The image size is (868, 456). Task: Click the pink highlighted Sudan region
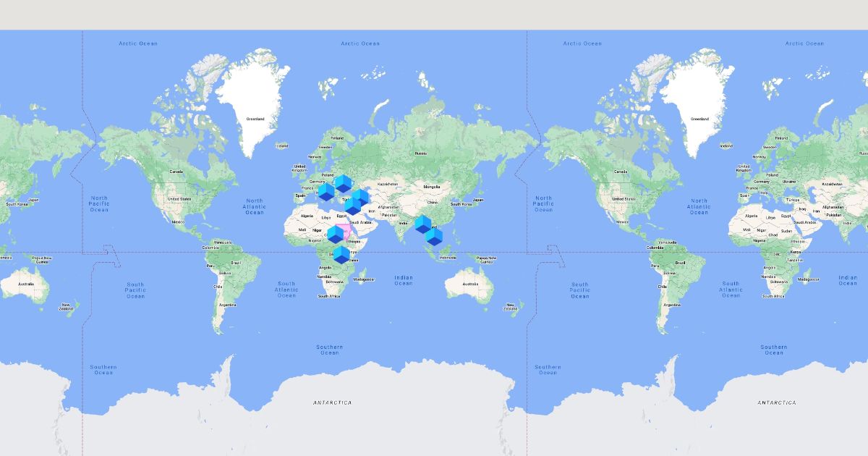tap(348, 232)
